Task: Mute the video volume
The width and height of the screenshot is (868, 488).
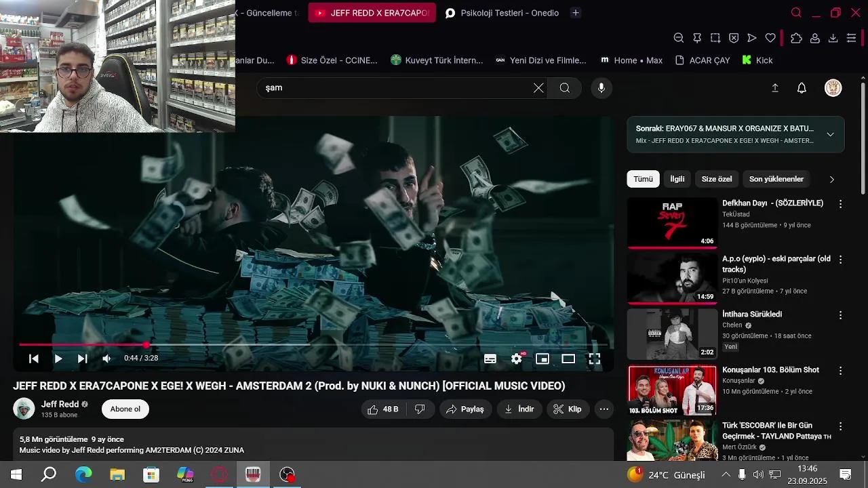Action: 106,359
